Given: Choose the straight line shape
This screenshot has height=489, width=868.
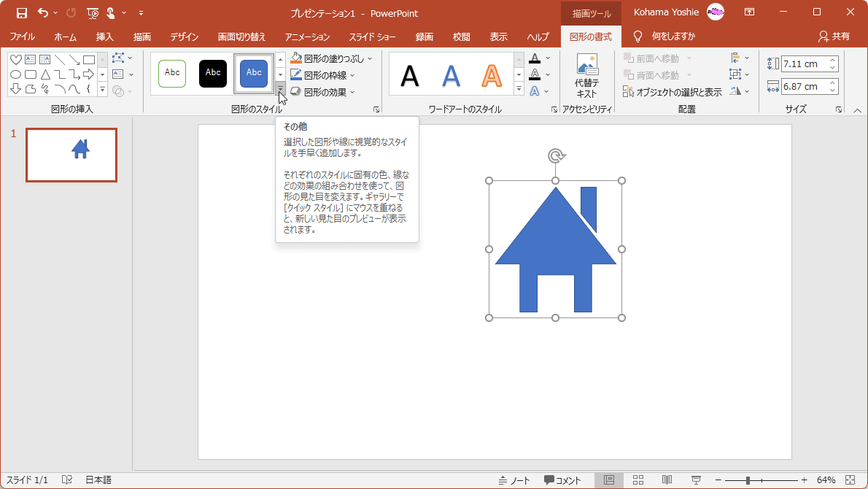Looking at the screenshot, I should [60, 59].
